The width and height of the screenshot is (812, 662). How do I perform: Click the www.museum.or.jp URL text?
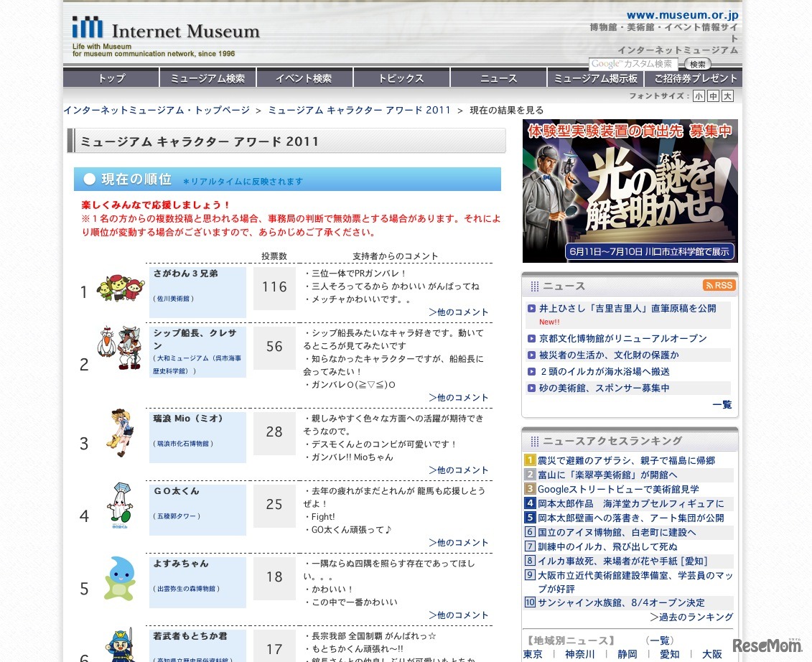683,16
